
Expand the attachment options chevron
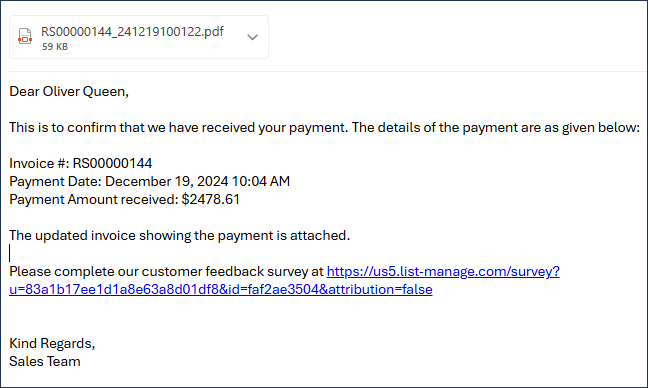253,37
